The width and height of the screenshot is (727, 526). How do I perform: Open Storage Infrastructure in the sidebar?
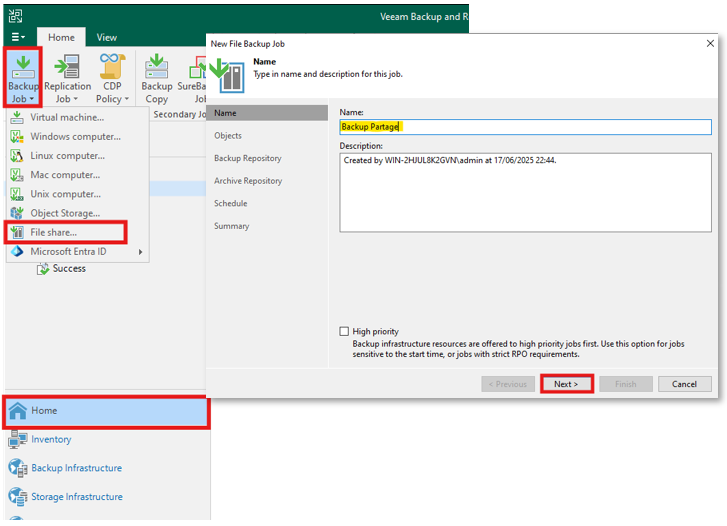[76, 497]
